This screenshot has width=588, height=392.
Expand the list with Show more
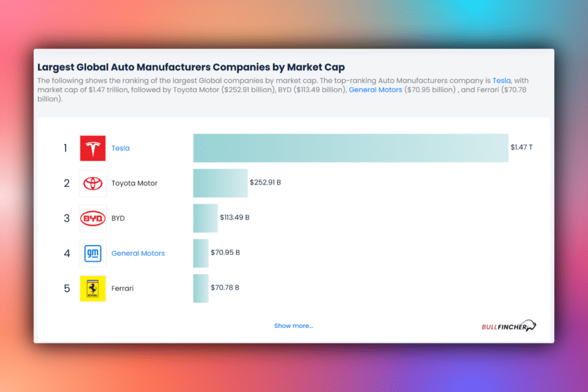coord(293,325)
